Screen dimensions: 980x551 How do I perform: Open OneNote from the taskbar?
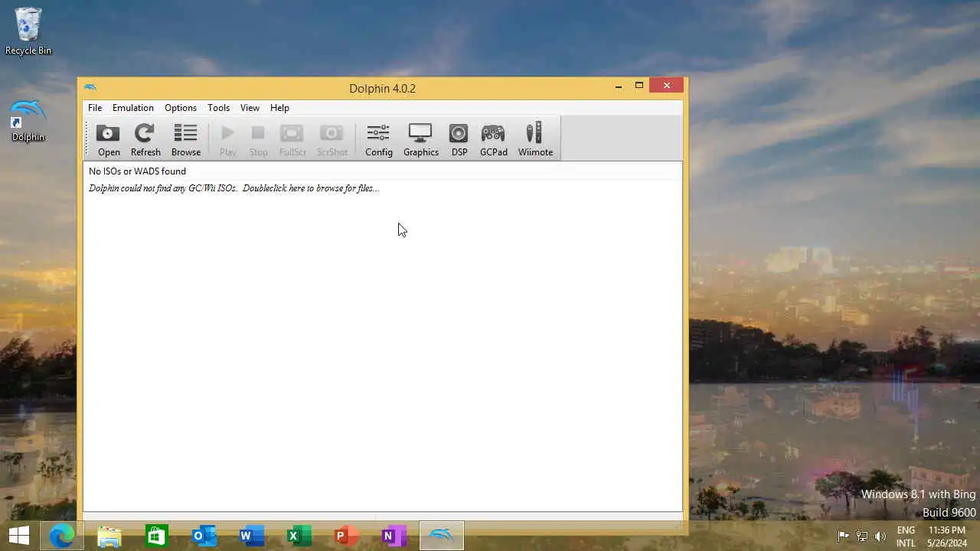tap(394, 536)
